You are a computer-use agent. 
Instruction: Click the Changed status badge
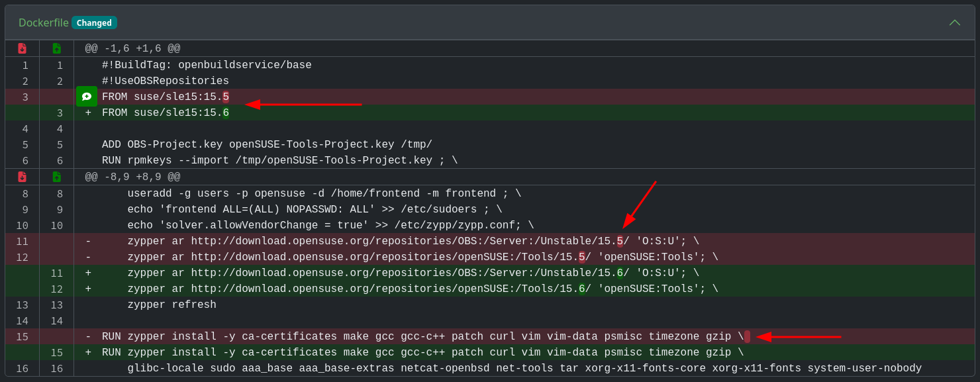[x=93, y=22]
